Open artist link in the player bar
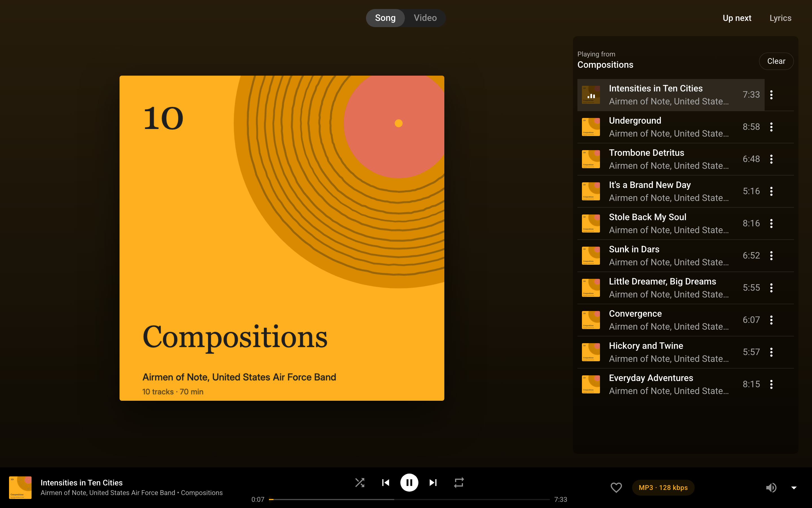The height and width of the screenshot is (508, 812). [x=108, y=492]
